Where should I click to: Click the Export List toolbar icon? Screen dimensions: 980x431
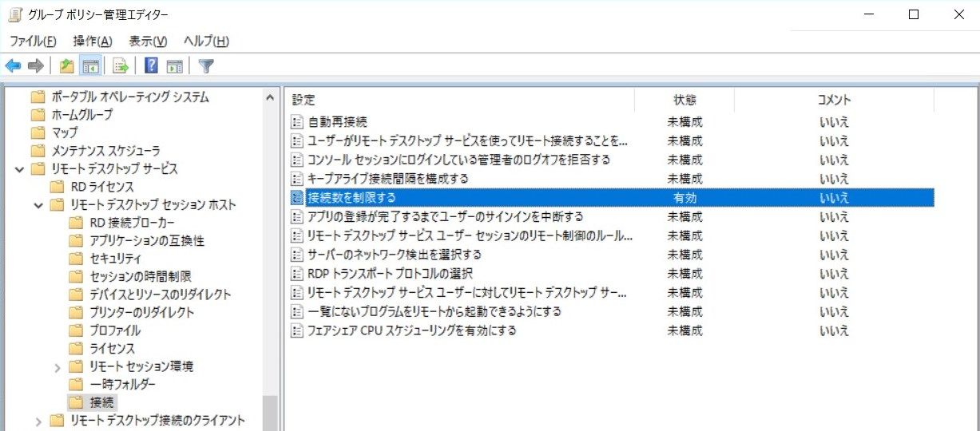point(121,66)
